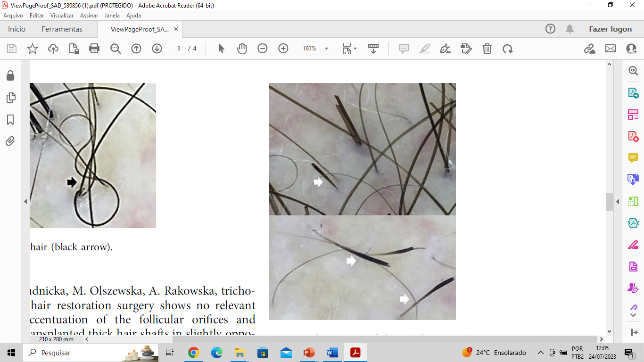This screenshot has width=644, height=362.
Task: Share a link to the file
Action: pos(589,49)
